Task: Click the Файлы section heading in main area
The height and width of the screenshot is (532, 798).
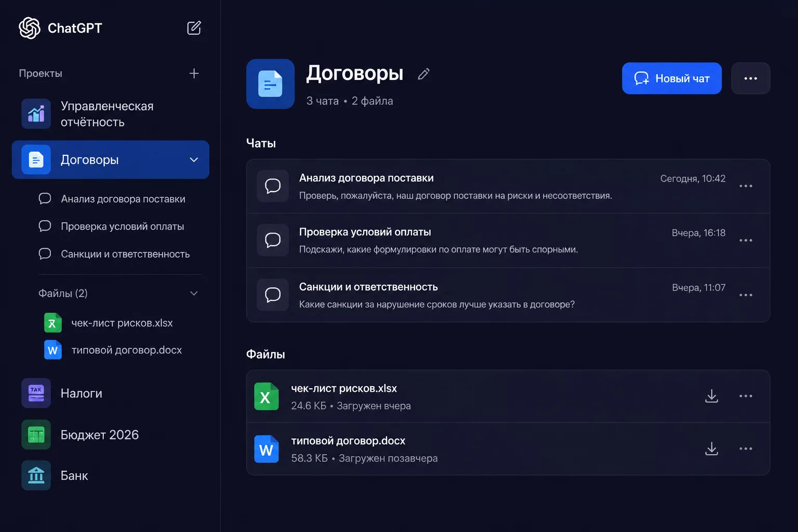Action: coord(265,354)
